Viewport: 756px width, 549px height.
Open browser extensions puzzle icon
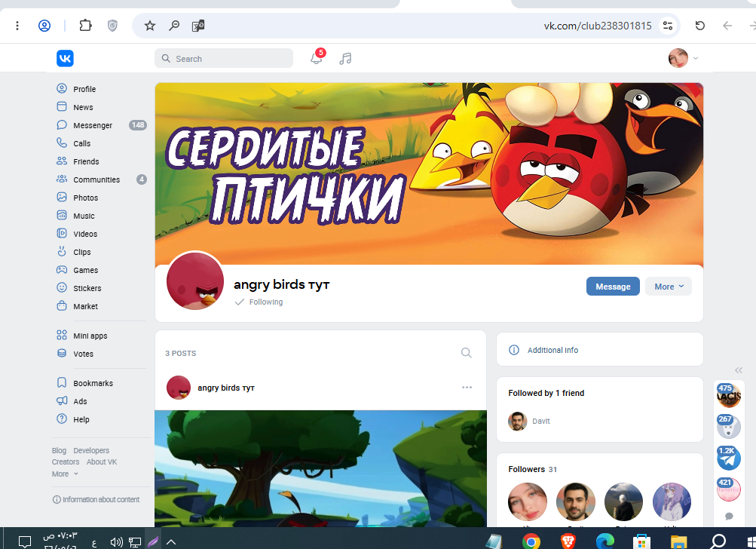pos(85,25)
